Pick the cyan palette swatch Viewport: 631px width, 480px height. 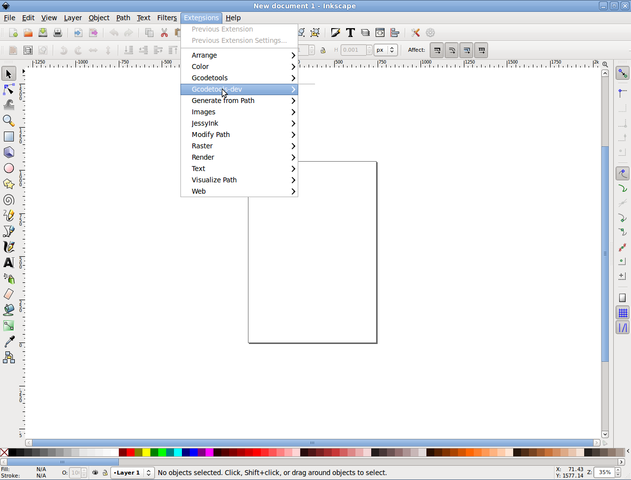pyautogui.click(x=177, y=453)
